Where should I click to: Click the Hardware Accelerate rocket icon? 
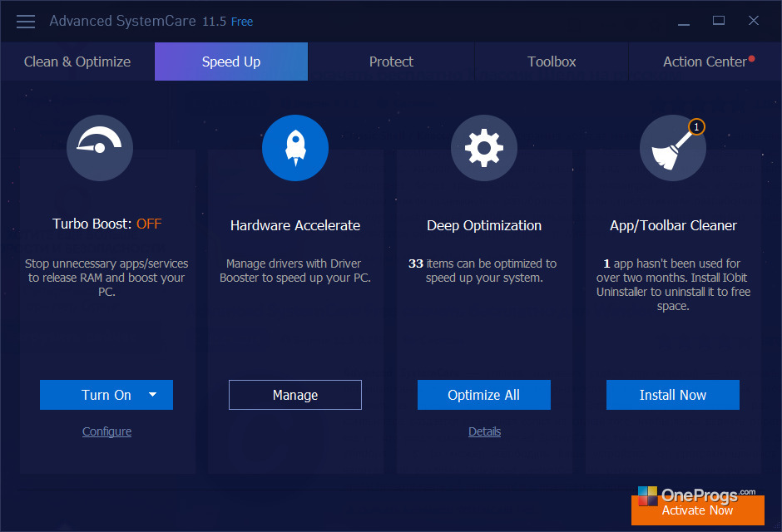click(295, 148)
